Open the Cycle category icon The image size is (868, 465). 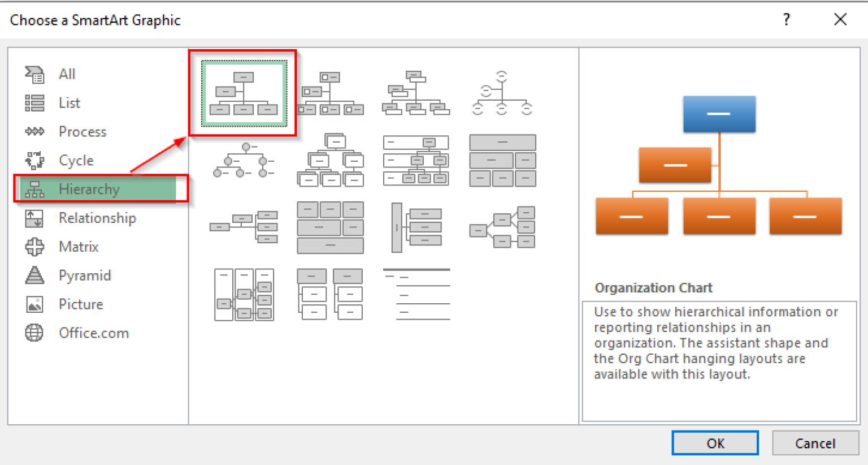click(x=34, y=160)
